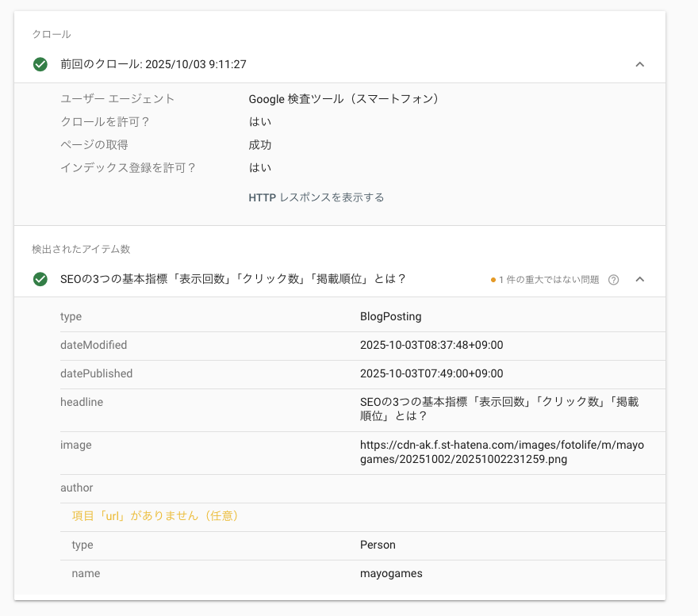Click the name field label under author

point(86,573)
